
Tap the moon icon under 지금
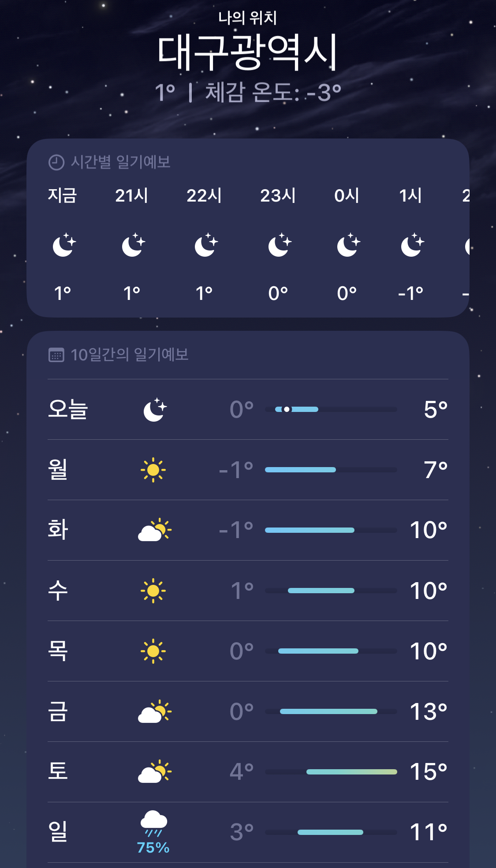click(x=63, y=245)
